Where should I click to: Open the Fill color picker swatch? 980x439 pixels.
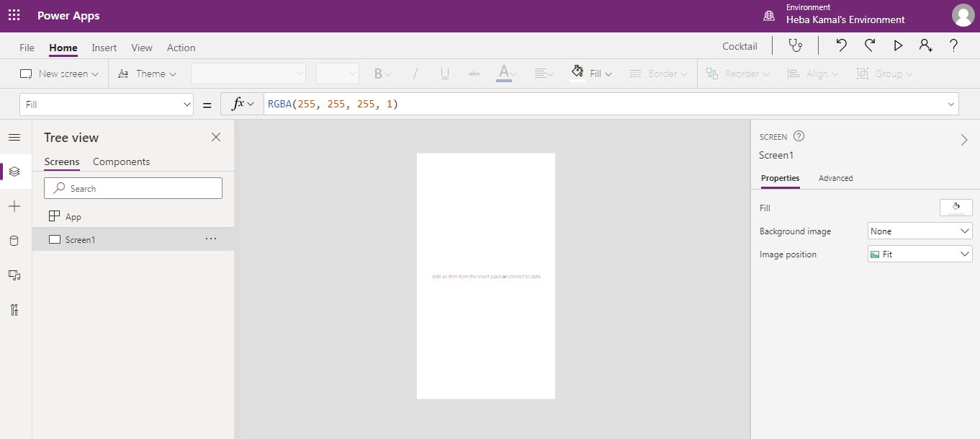point(956,208)
